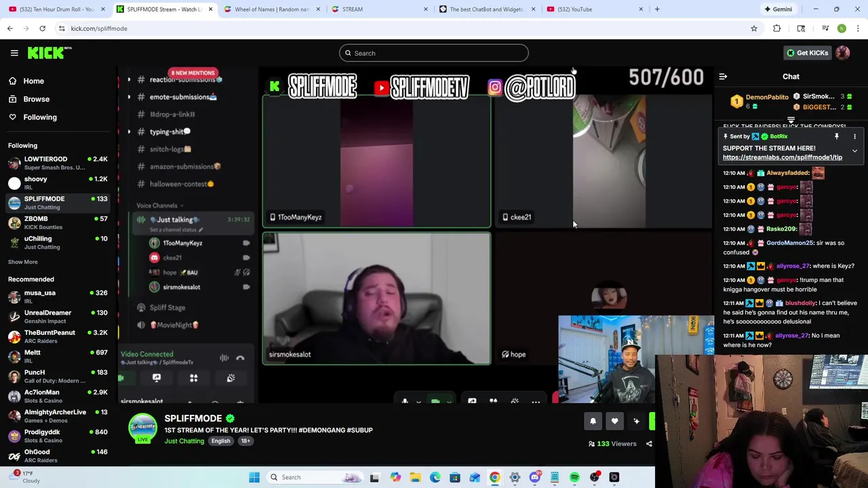Open Chrome three-dot menu
Screen dimensions: 868x488
point(858,28)
